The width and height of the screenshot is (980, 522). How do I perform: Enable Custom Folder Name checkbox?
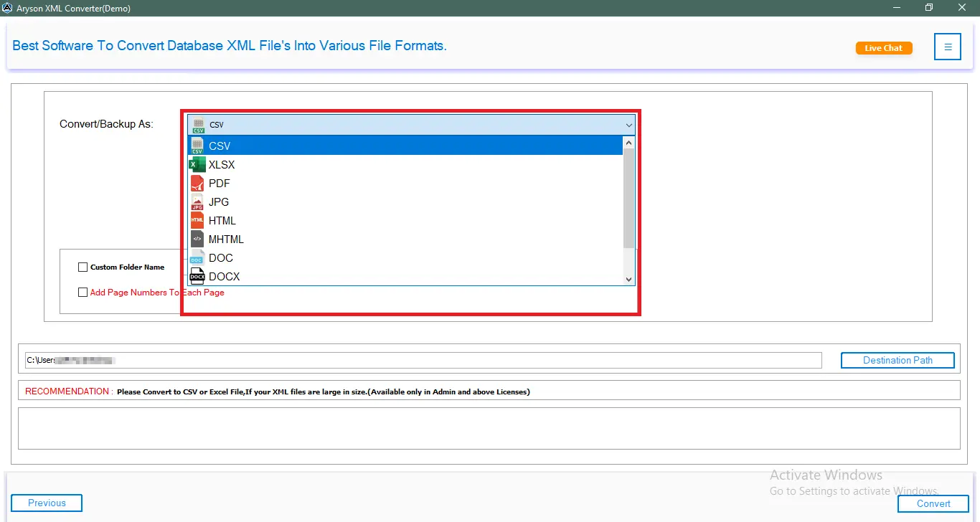pos(83,267)
